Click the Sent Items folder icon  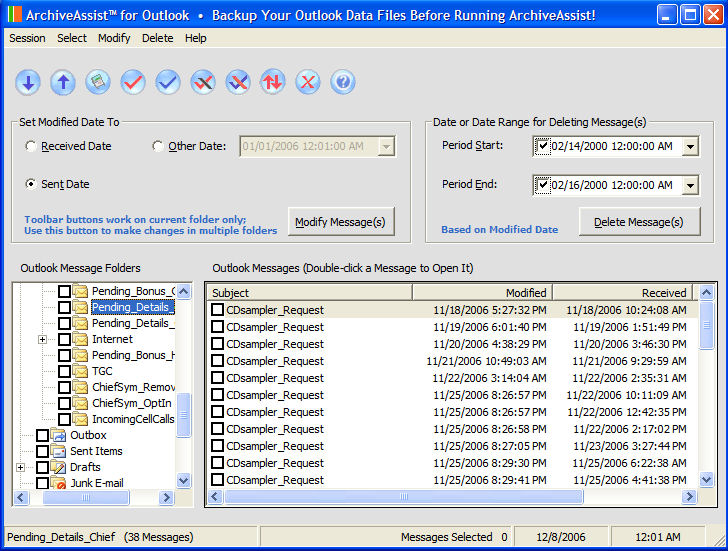pyautogui.click(x=58, y=451)
